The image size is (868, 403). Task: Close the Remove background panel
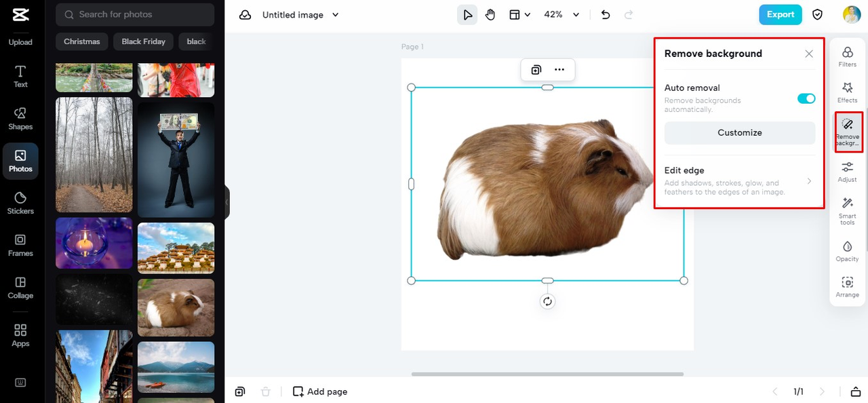809,54
